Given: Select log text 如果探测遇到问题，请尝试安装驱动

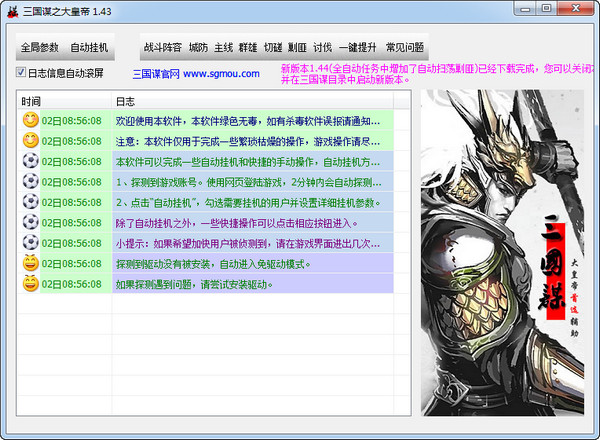Looking at the screenshot, I should (x=194, y=285).
